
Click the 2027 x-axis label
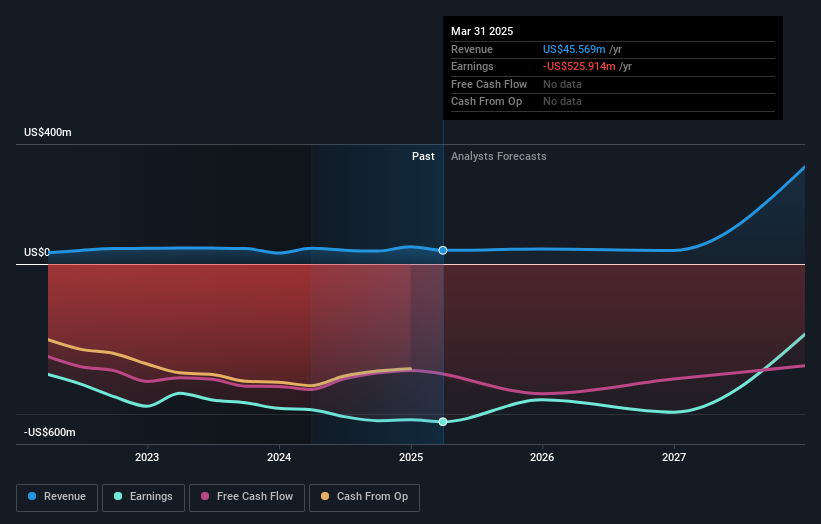(x=674, y=458)
